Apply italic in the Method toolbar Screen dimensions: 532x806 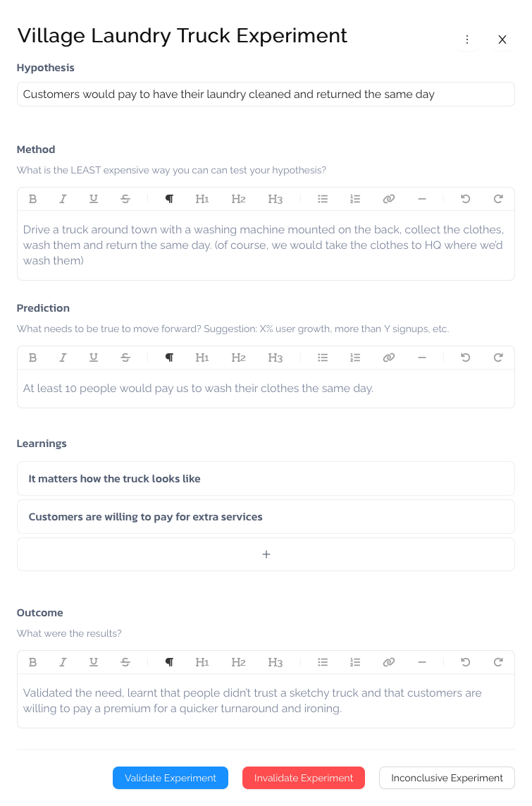[63, 199]
